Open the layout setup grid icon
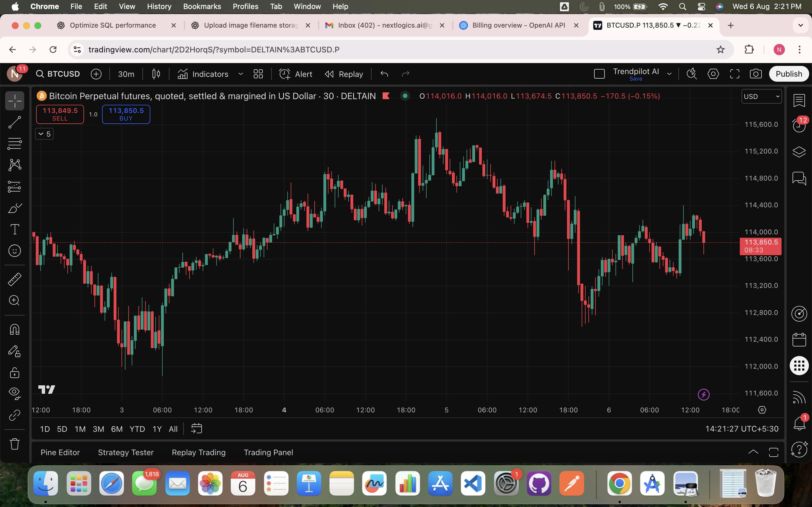812x507 pixels. coord(258,74)
